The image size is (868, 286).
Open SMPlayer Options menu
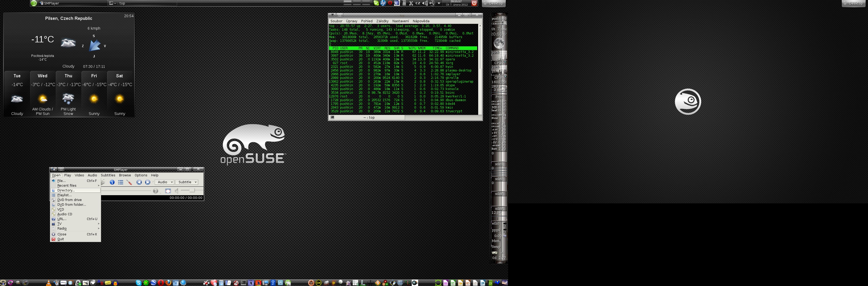click(x=141, y=175)
